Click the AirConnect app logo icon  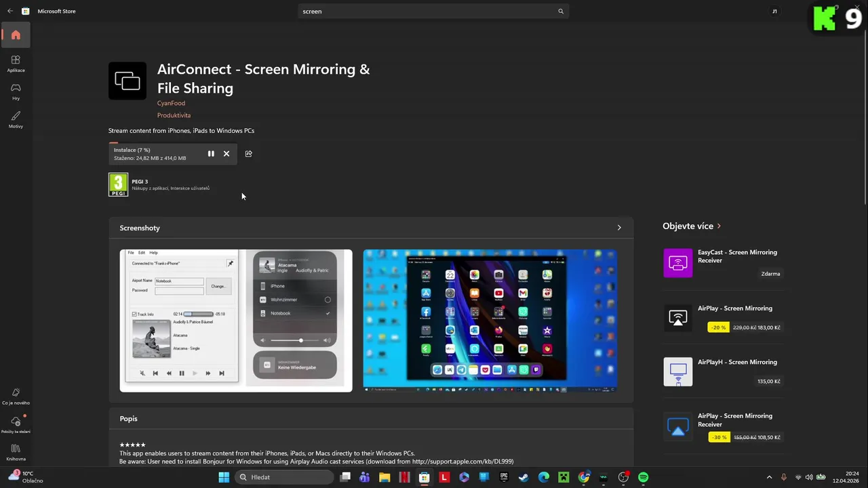pos(127,81)
